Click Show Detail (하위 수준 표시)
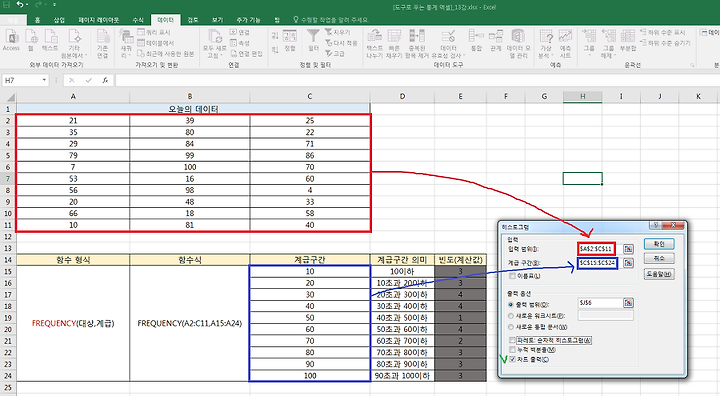The height and width of the screenshot is (396, 720). [x=662, y=32]
